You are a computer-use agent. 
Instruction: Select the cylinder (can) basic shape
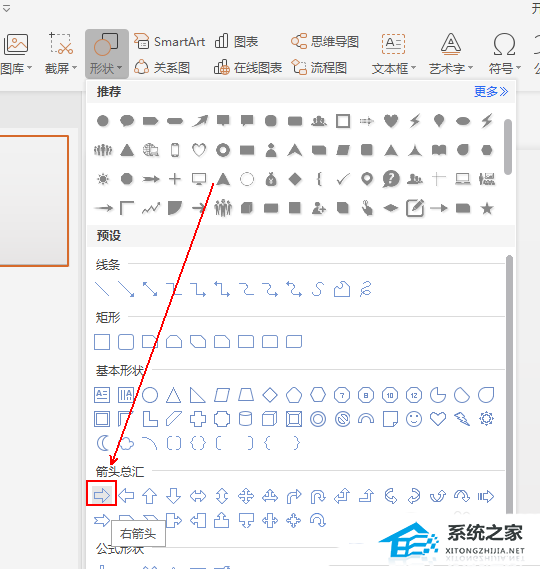click(x=246, y=419)
